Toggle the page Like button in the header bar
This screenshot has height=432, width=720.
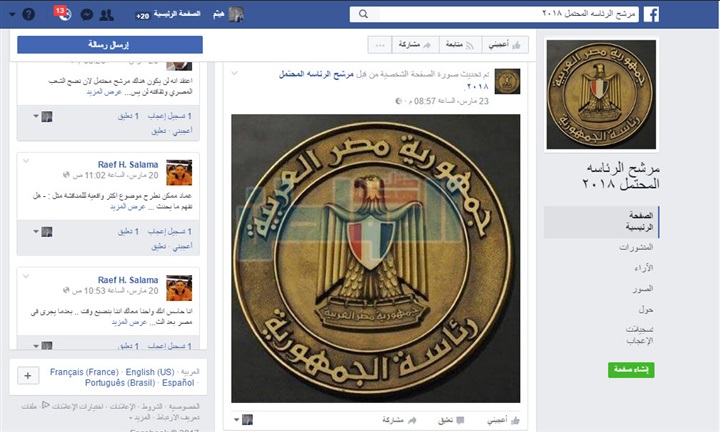505,45
